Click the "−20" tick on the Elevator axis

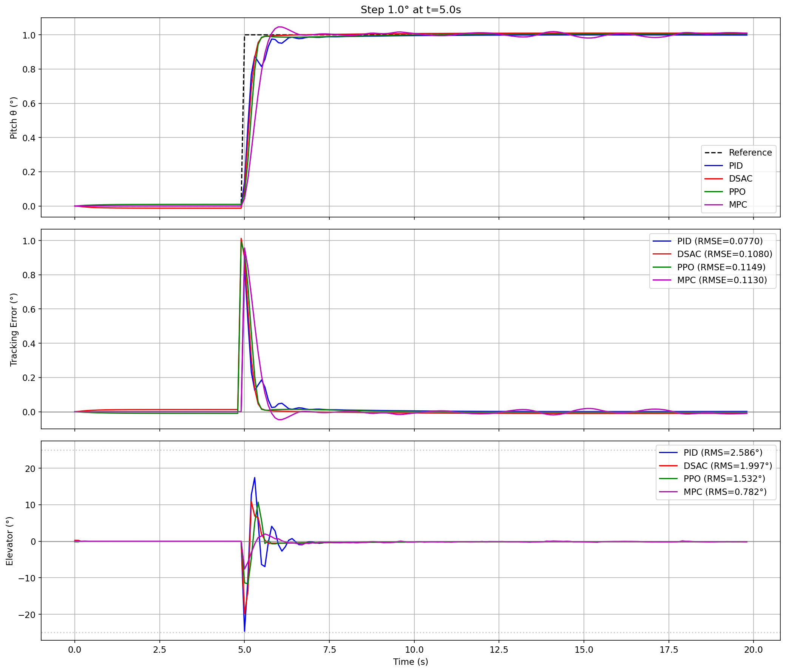(x=27, y=615)
